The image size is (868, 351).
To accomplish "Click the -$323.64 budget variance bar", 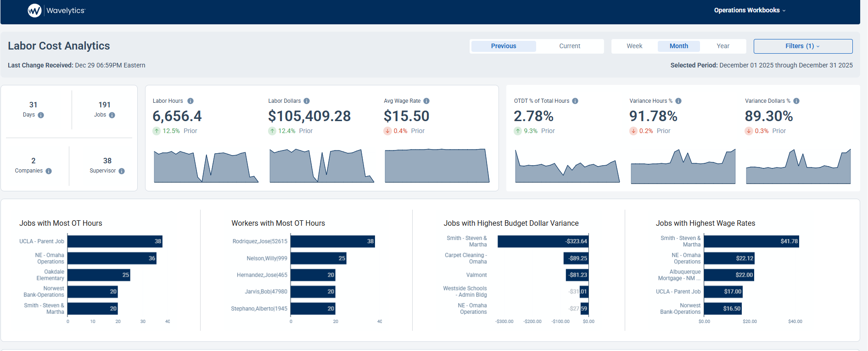I will pos(543,241).
